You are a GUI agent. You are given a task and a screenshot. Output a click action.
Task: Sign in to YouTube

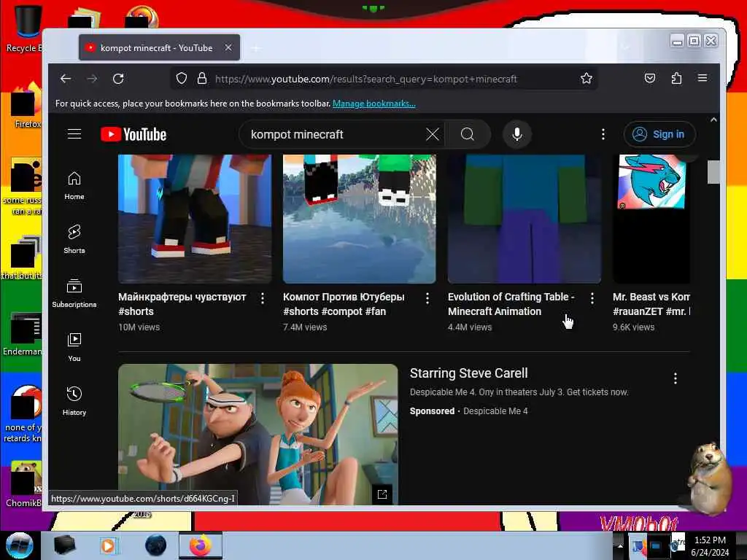659,134
